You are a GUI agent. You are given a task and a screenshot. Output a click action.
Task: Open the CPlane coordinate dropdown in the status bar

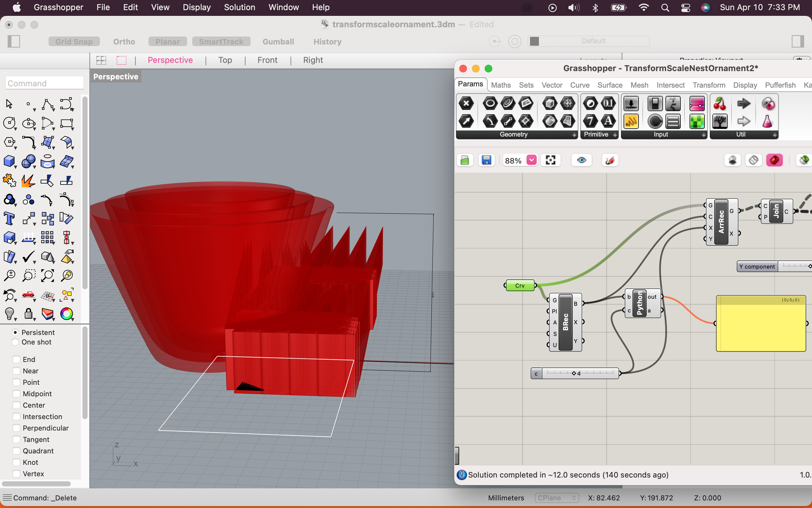(557, 498)
